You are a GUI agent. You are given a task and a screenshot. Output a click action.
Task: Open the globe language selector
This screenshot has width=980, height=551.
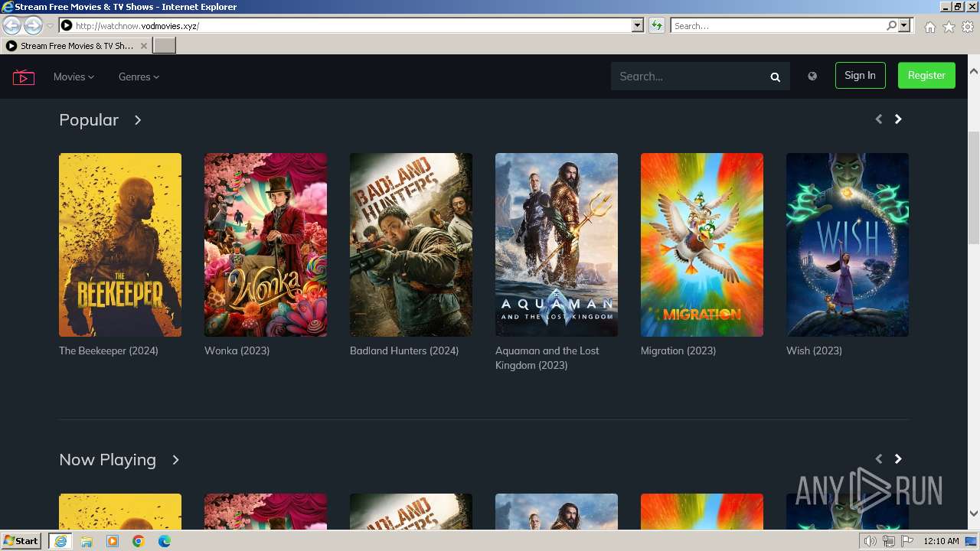pos(812,76)
